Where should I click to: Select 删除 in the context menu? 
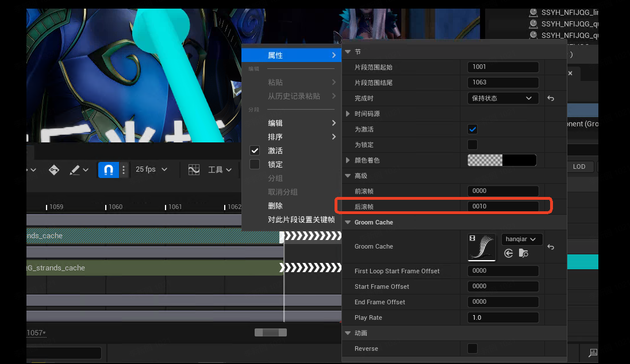pyautogui.click(x=275, y=206)
